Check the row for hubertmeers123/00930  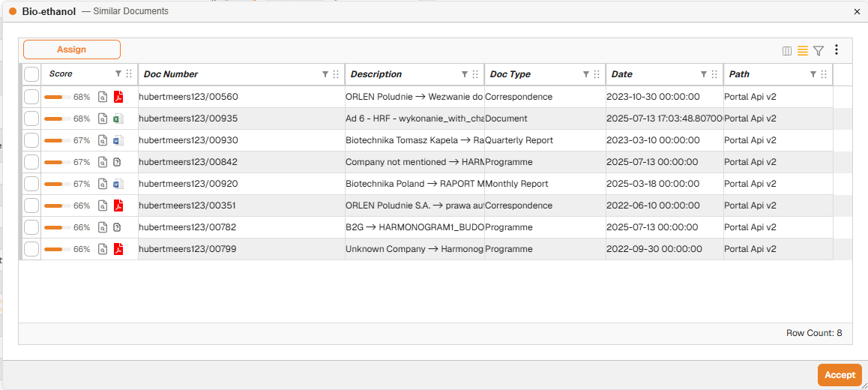(x=31, y=140)
